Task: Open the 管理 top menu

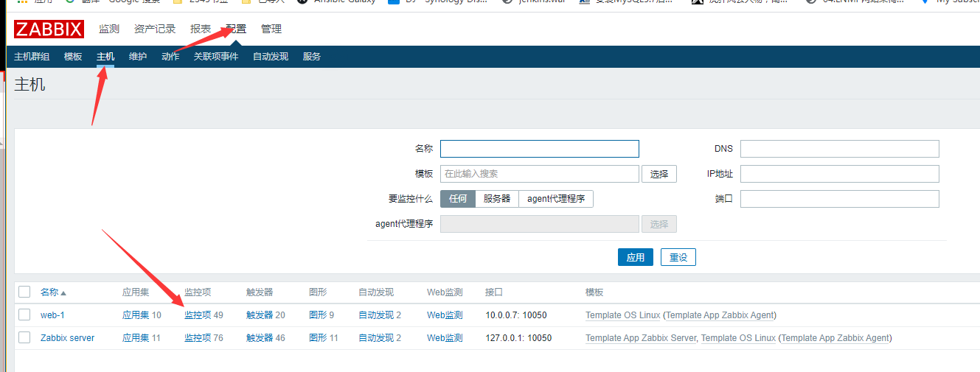Action: tap(271, 29)
